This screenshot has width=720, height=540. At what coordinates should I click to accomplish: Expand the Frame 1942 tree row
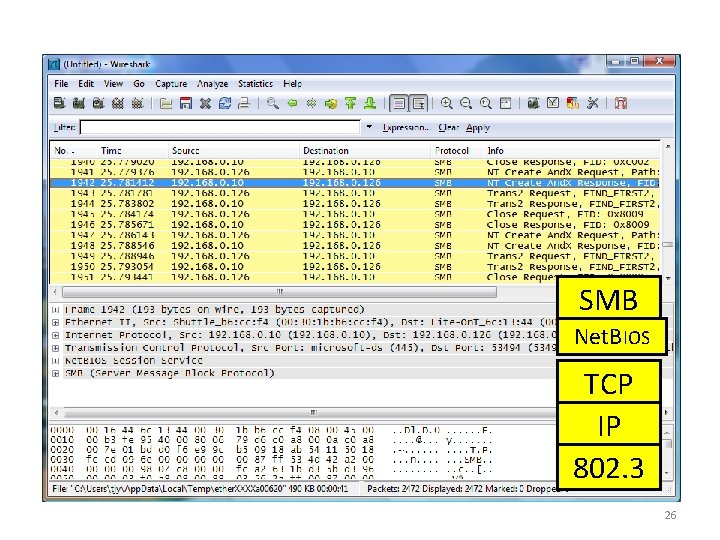click(56, 310)
